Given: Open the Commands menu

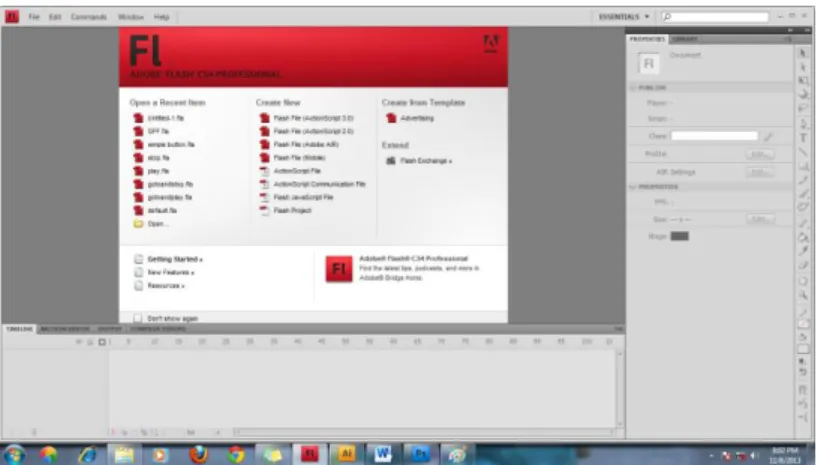Looking at the screenshot, I should (x=89, y=17).
